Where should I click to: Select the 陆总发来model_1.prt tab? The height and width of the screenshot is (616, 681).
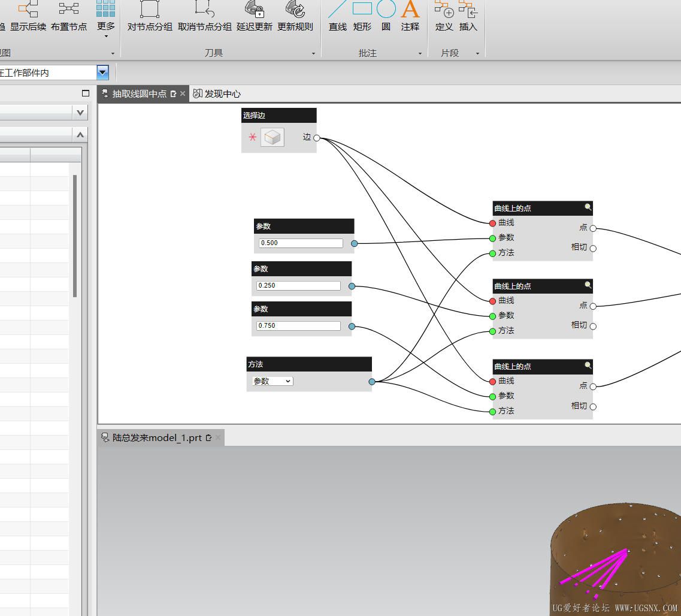click(157, 437)
